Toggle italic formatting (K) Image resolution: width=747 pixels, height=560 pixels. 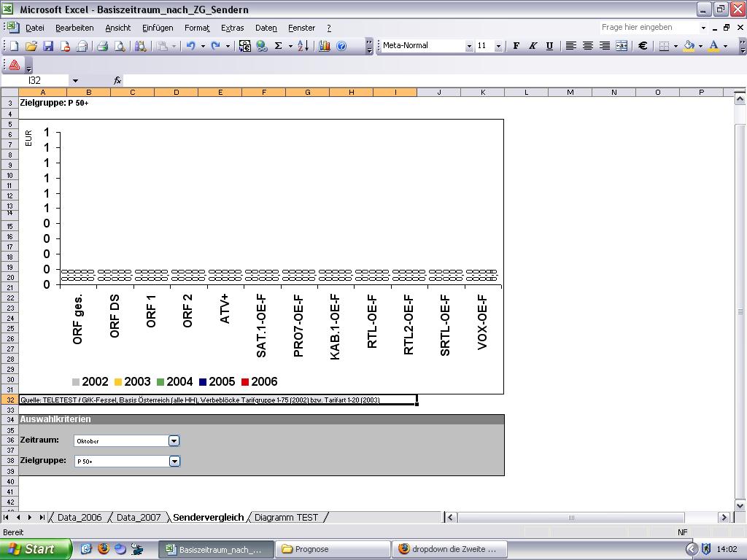pos(533,46)
